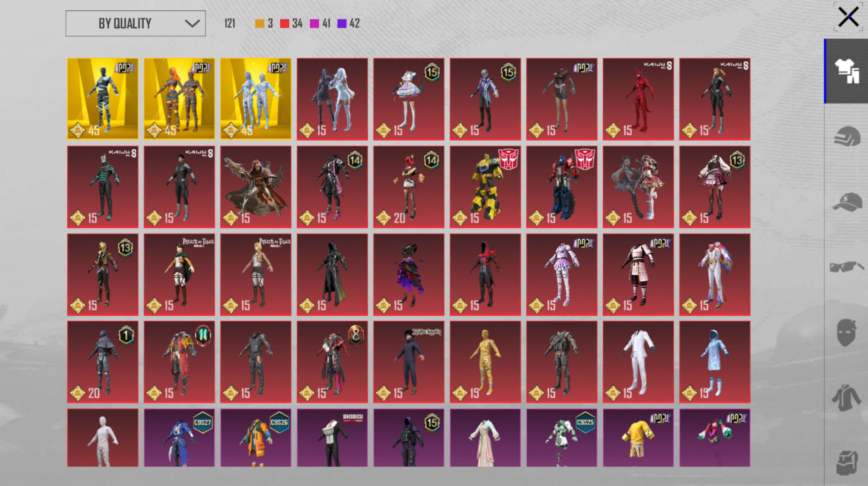Pick the pink-green hanfu dress
The width and height of the screenshot is (868, 486).
pos(485,438)
